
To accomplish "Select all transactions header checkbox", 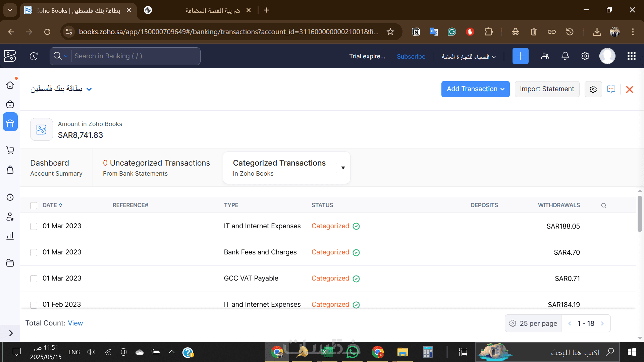I will click(x=34, y=205).
